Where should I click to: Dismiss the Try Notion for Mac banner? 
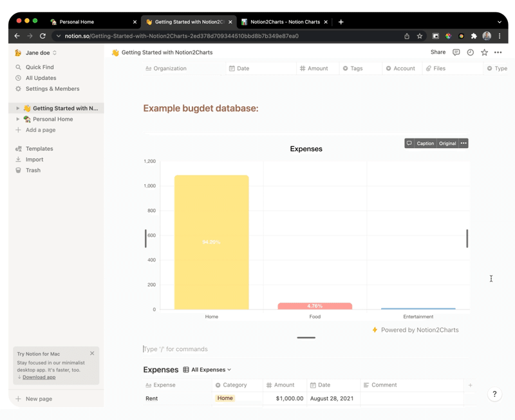pyautogui.click(x=92, y=353)
